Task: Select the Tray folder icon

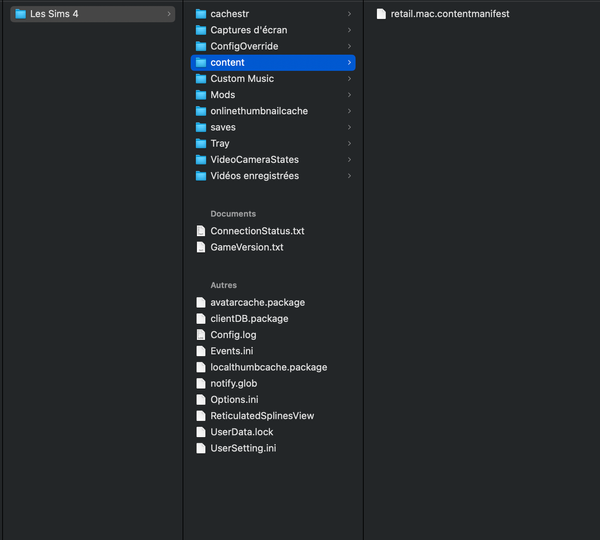Action: pyautogui.click(x=201, y=144)
